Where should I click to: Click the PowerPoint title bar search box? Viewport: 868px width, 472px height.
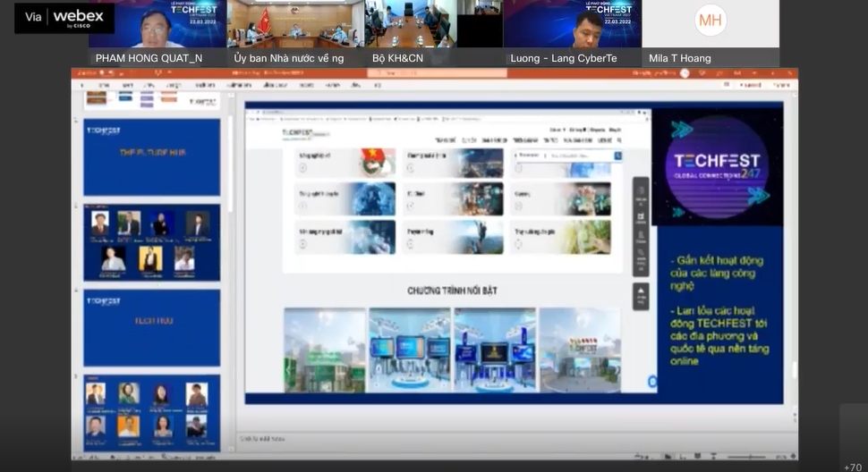tap(437, 73)
